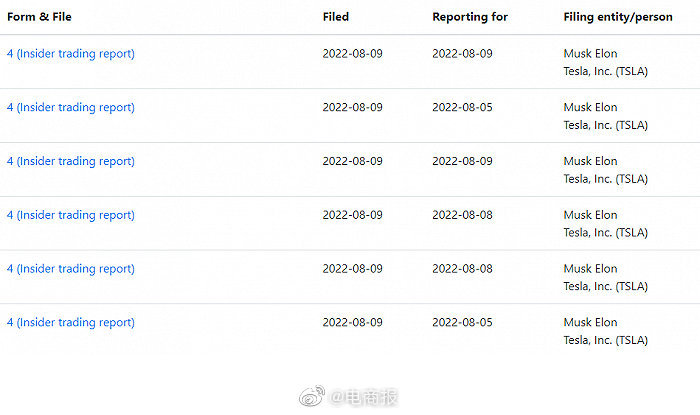Click the Form & File column header
The height and width of the screenshot is (415, 700).
(39, 17)
